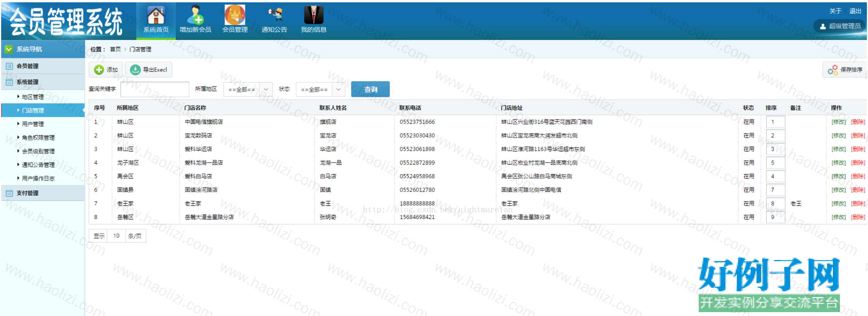Select 会员级别管理 in the sidebar

[38, 151]
